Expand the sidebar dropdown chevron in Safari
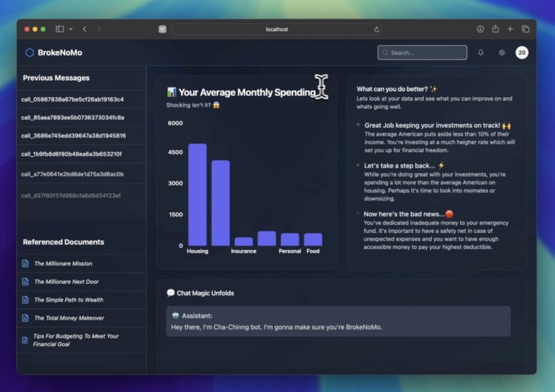The height and width of the screenshot is (392, 555). tap(71, 30)
